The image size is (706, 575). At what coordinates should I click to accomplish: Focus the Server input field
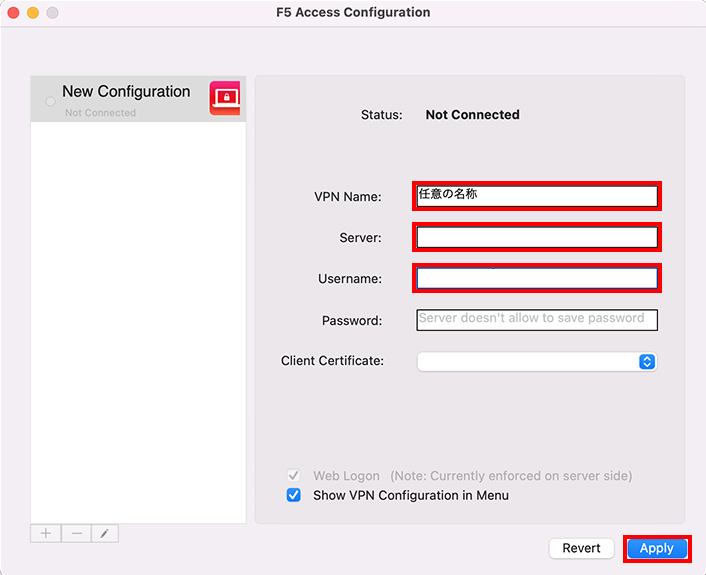(537, 237)
